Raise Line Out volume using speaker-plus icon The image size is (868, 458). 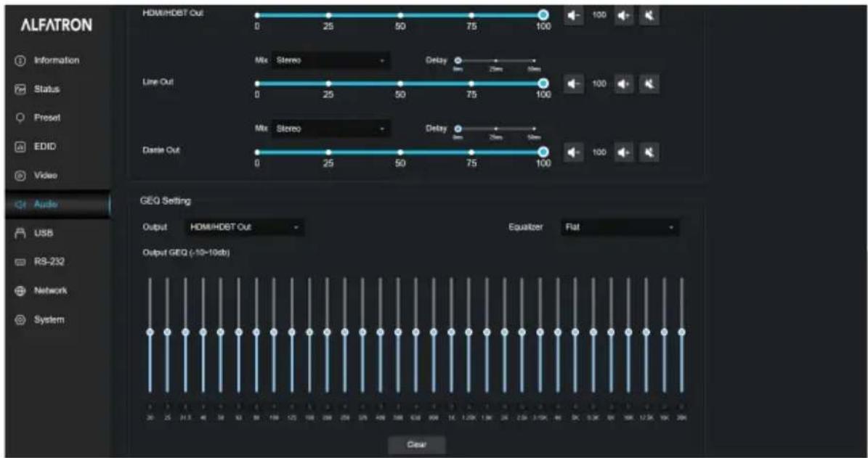pos(625,84)
